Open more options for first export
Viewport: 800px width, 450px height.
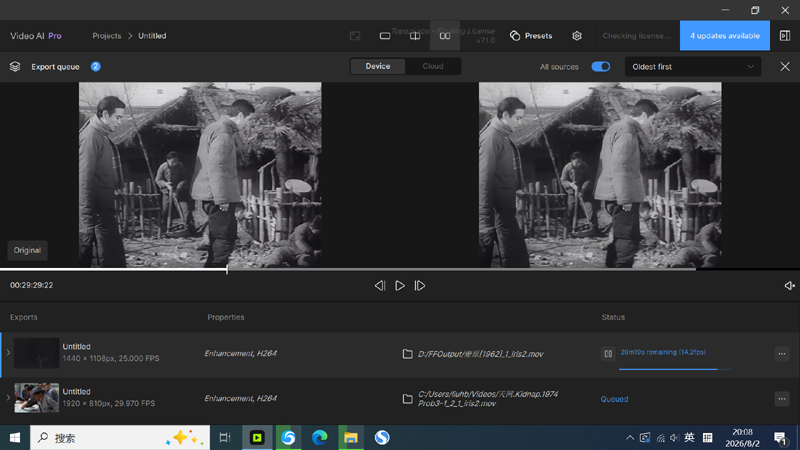[782, 354]
